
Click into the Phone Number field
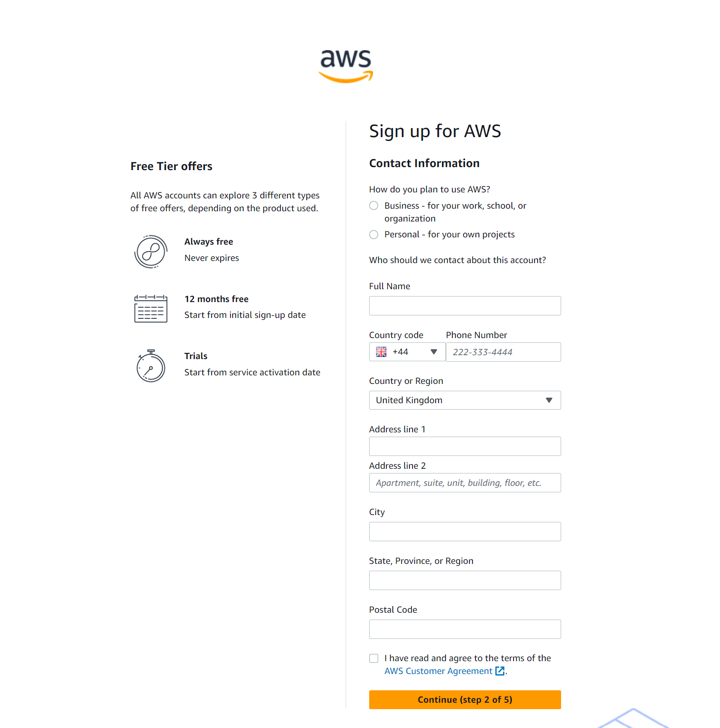503,352
